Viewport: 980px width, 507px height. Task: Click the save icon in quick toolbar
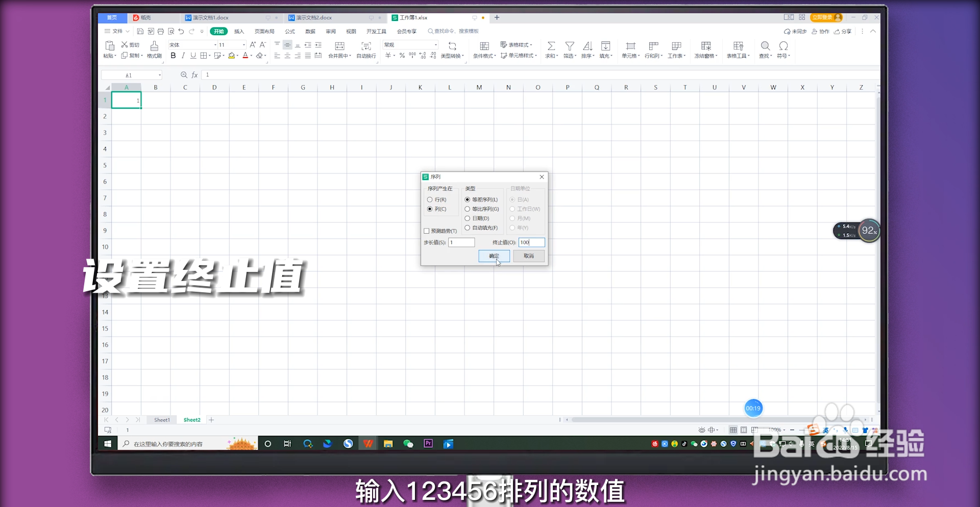(x=140, y=31)
